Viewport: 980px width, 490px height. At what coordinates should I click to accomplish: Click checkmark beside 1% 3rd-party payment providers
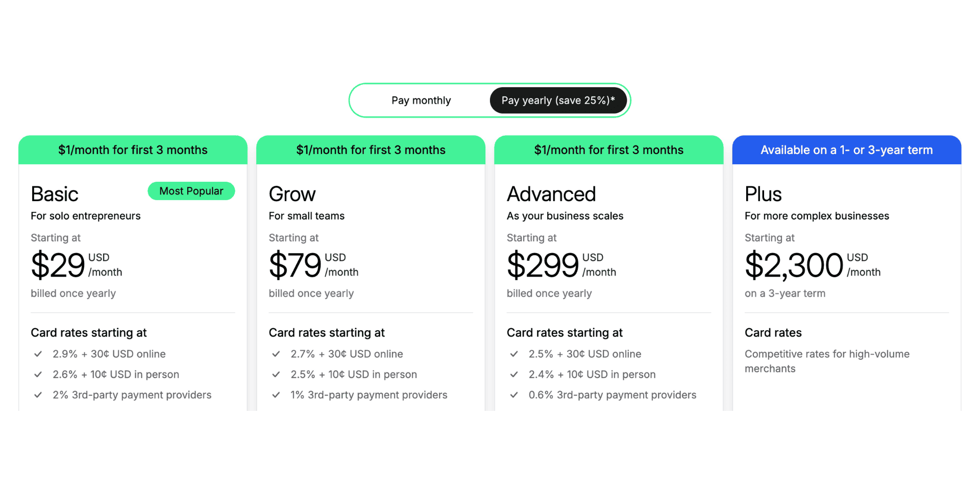[x=276, y=395]
